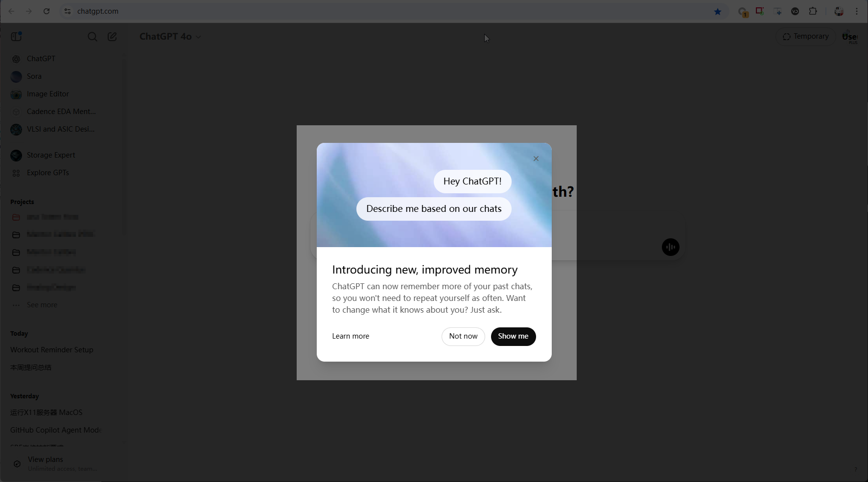Open the search chats icon
Viewport: 868px width, 482px height.
[x=92, y=37]
